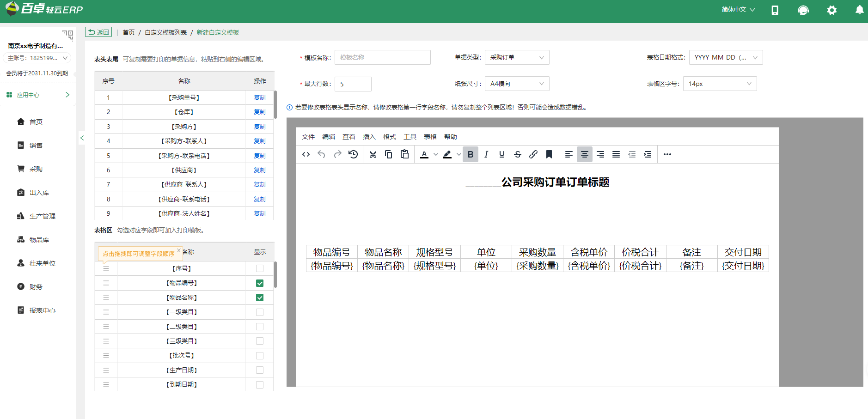Apply background highlight color icon

coord(447,154)
